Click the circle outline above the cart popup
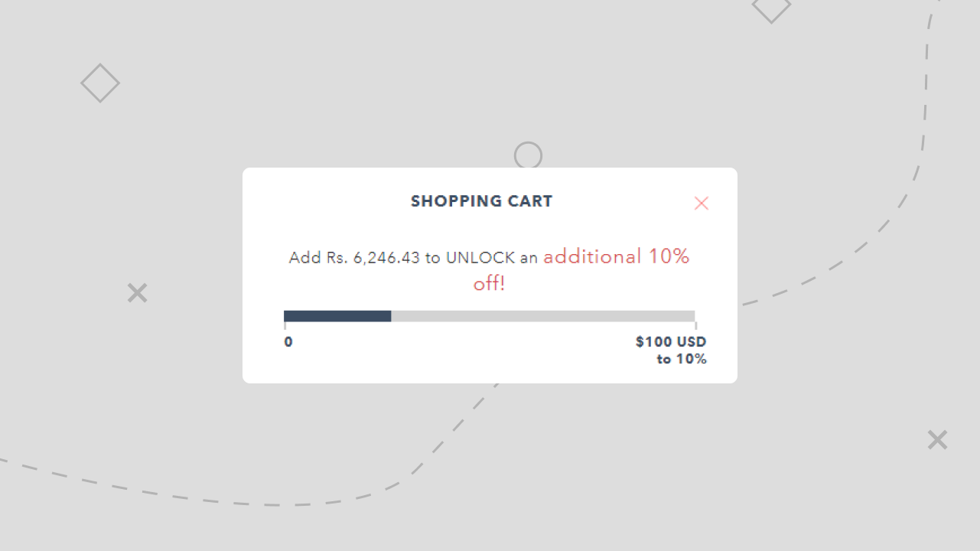Viewport: 980px width, 551px height. pyautogui.click(x=528, y=155)
